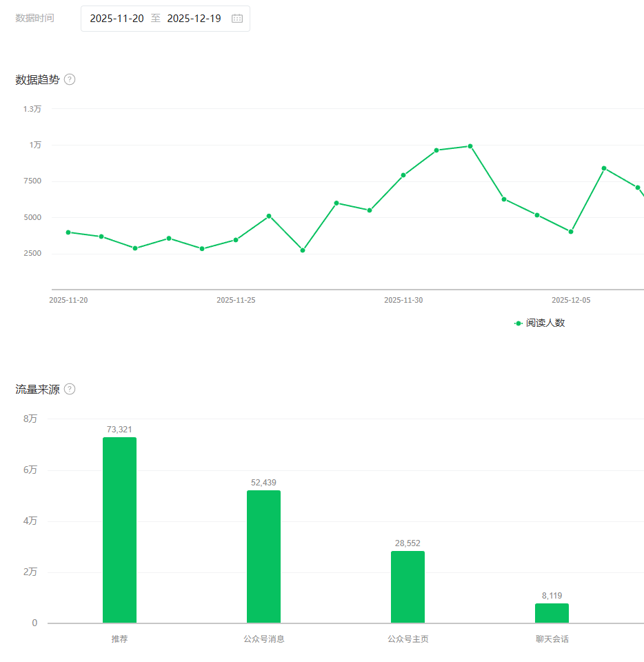Click the 2025-12-05 x-axis date label
The height and width of the screenshot is (662, 644).
tap(571, 300)
